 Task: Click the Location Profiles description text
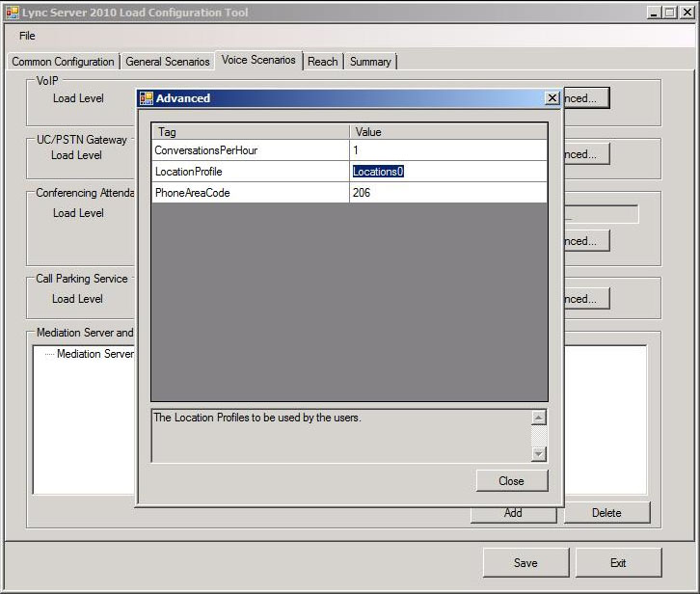point(257,418)
